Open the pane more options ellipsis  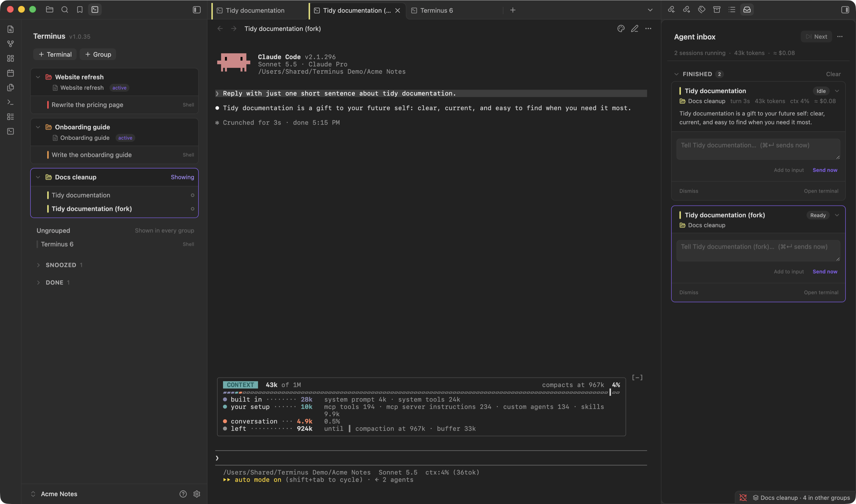[x=648, y=29]
